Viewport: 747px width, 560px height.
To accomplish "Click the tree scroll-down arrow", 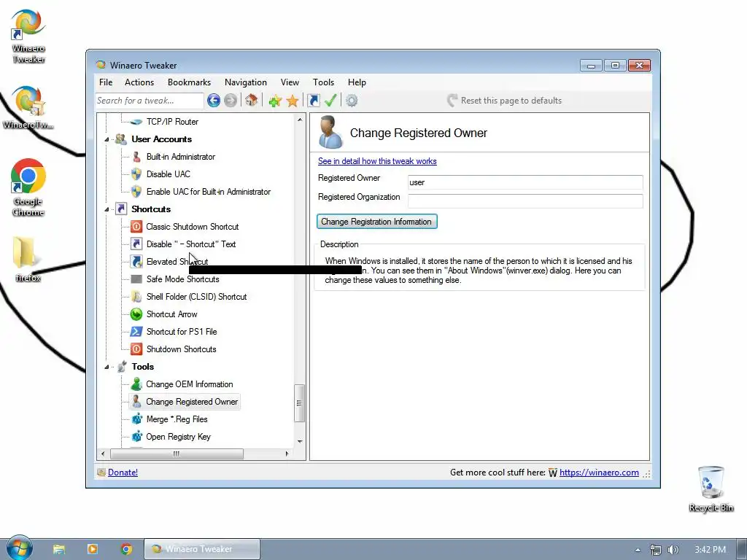I will click(300, 441).
